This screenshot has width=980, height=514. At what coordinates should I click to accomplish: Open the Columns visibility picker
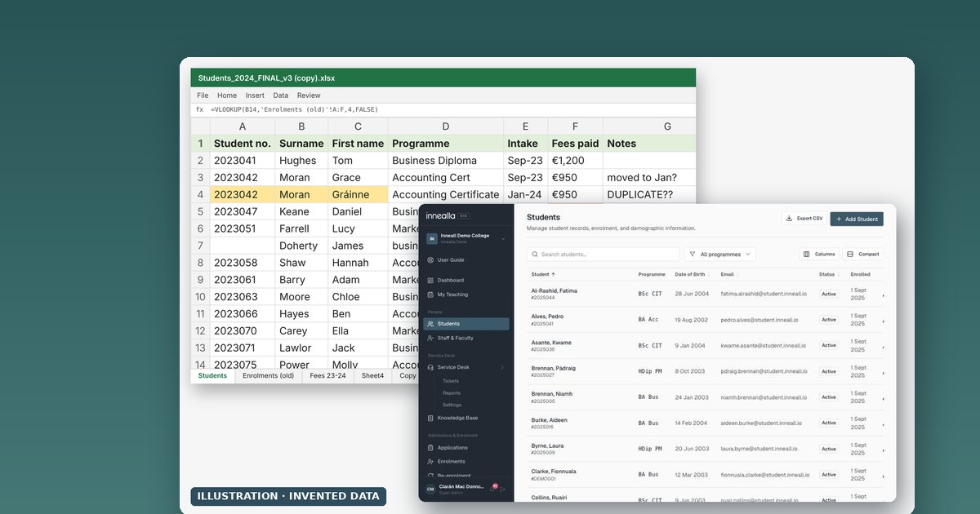pos(818,255)
